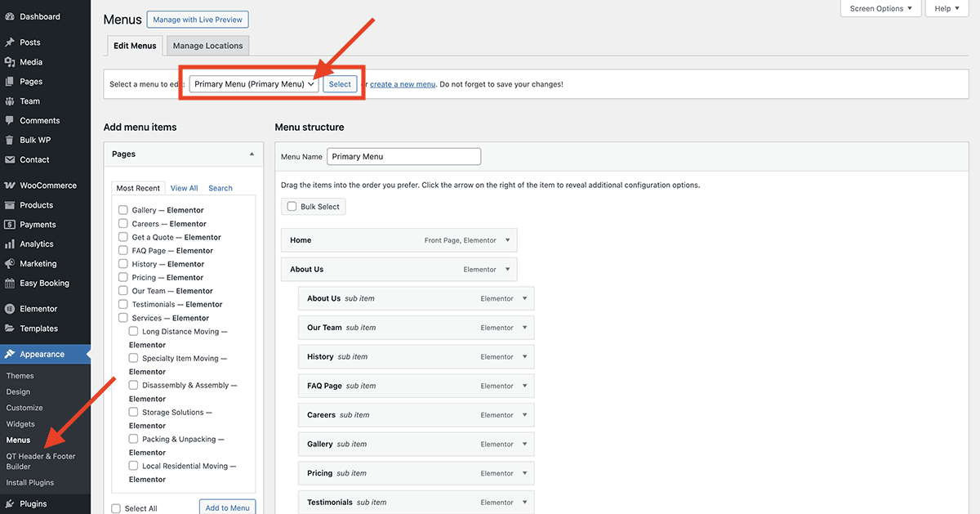
Task: Click the WooCommerce logo icon
Action: coord(10,185)
